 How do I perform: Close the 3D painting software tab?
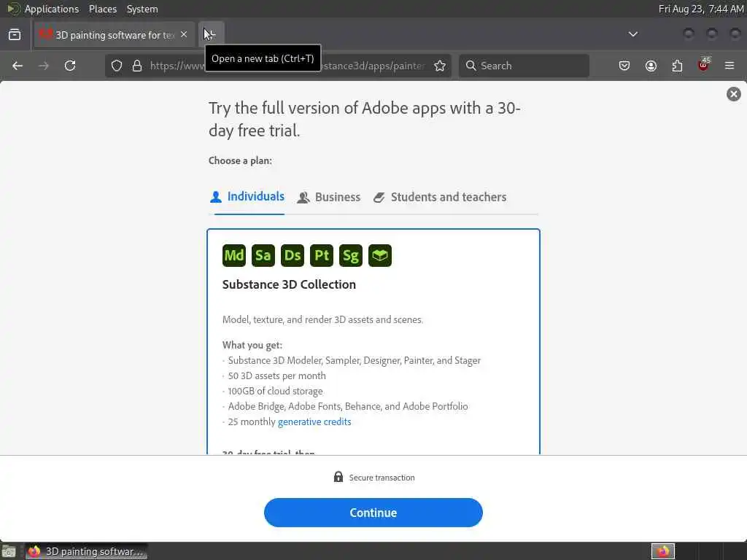coord(184,35)
